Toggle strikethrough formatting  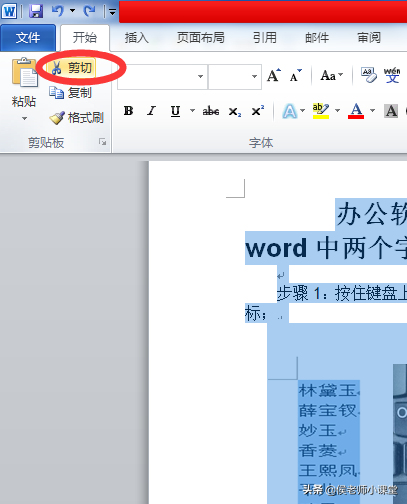click(211, 111)
